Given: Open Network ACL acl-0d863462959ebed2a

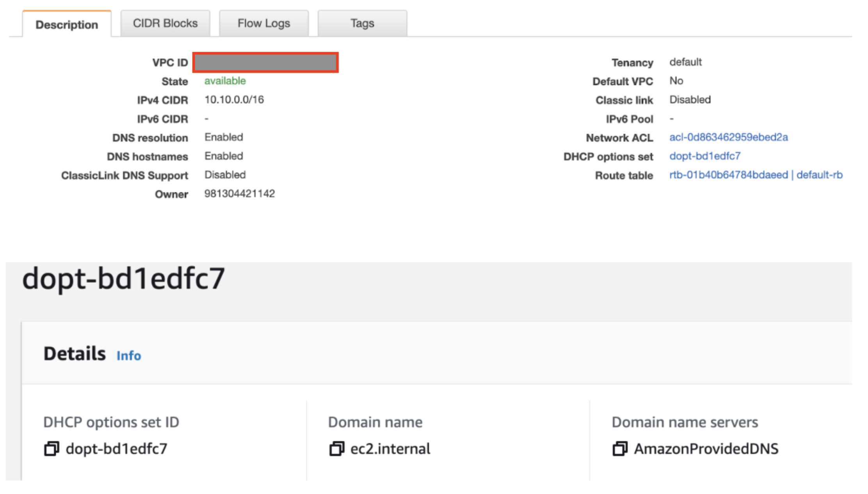Looking at the screenshot, I should coord(728,137).
